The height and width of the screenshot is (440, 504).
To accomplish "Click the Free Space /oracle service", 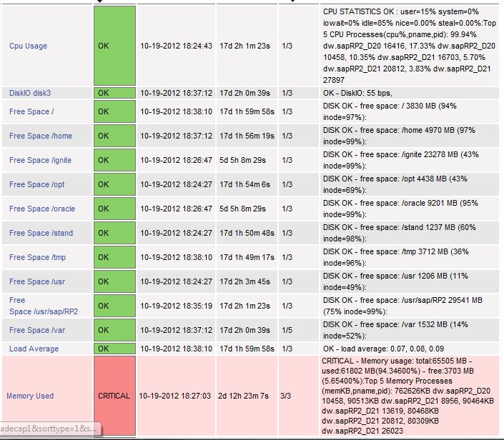I will click(42, 209).
